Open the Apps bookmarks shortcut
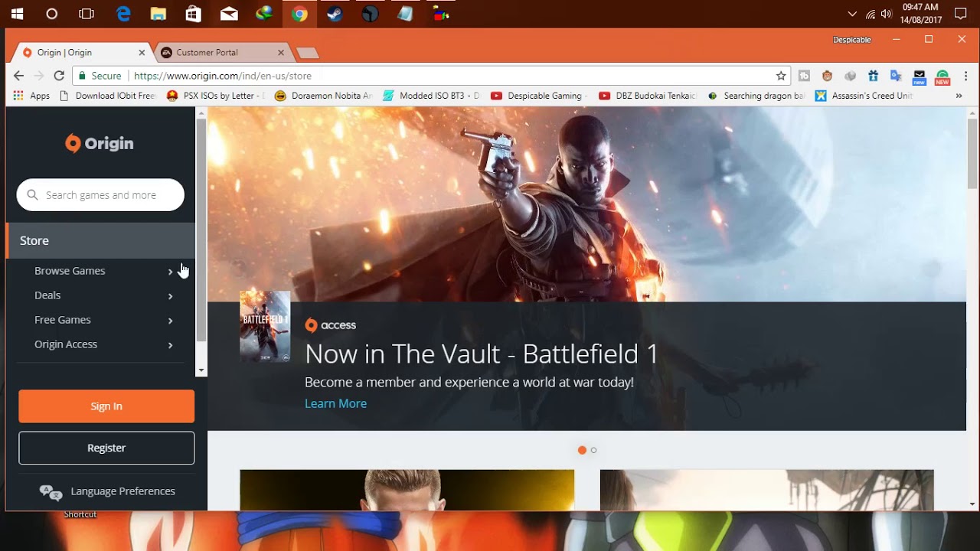The width and height of the screenshot is (980, 551). coord(32,96)
